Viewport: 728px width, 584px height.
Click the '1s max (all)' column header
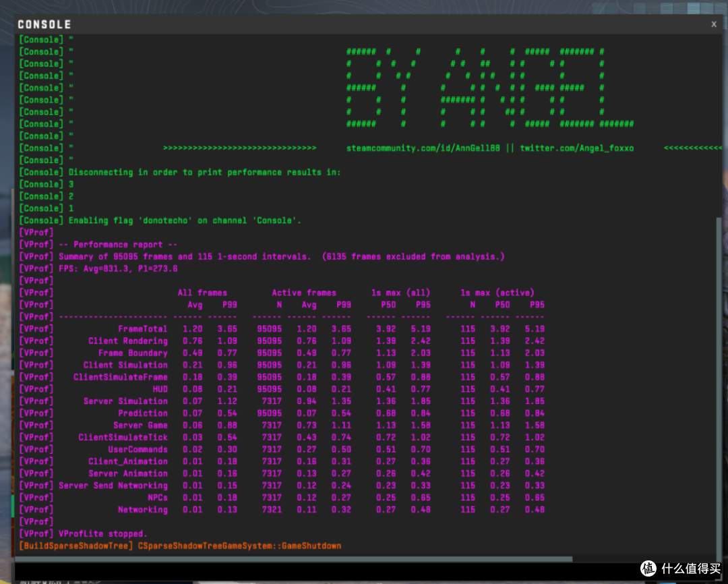pos(400,293)
